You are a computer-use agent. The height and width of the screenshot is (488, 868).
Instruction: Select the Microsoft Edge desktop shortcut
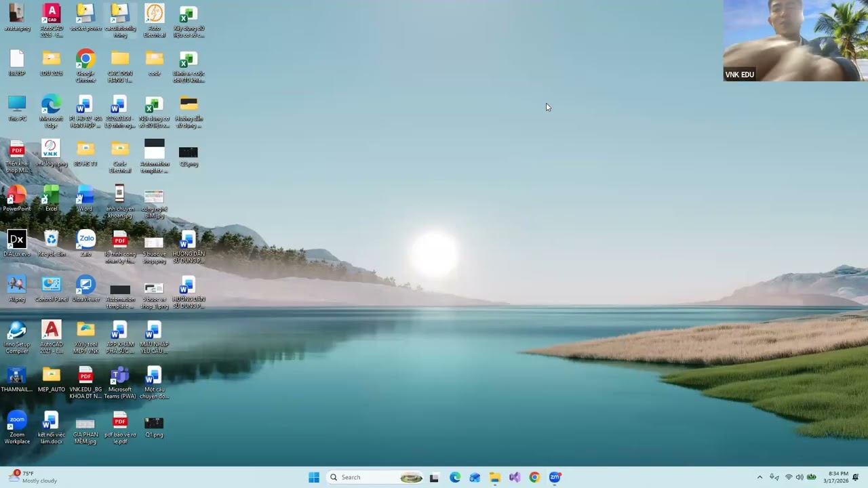(52, 110)
